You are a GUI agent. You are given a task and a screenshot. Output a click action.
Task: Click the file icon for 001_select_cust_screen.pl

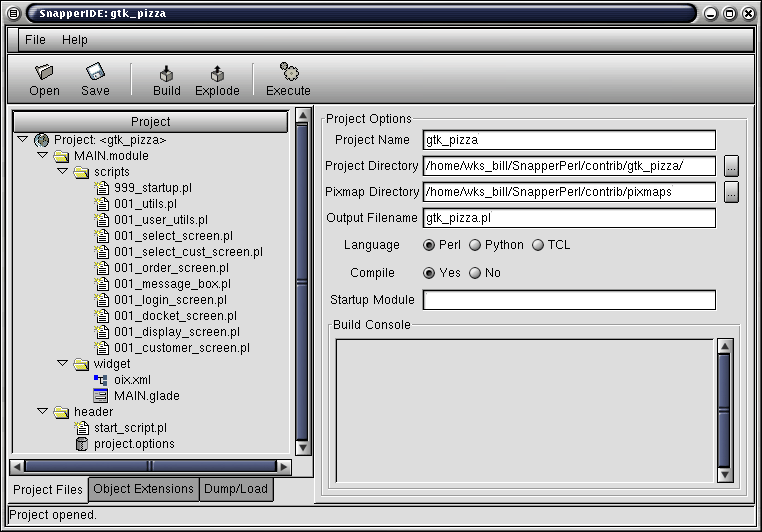pyautogui.click(x=102, y=252)
